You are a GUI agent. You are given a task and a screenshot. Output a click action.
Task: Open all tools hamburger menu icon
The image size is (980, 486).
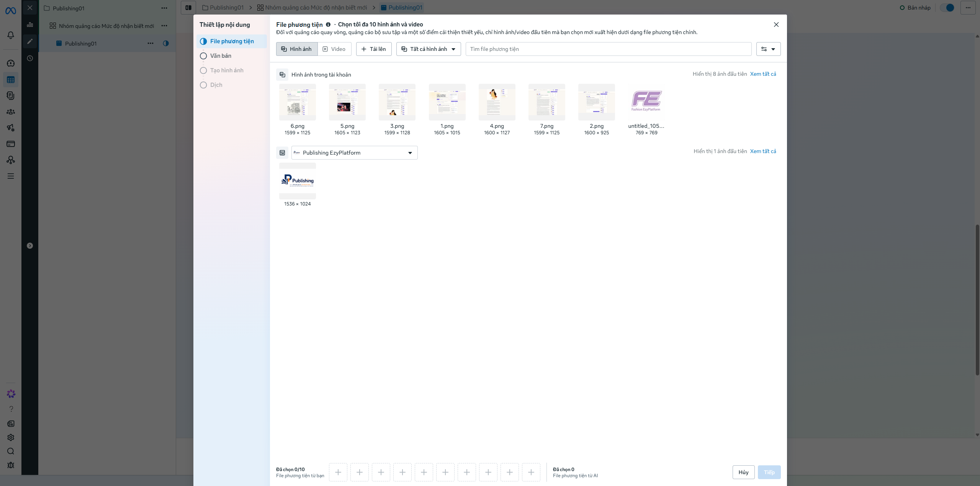[11, 176]
